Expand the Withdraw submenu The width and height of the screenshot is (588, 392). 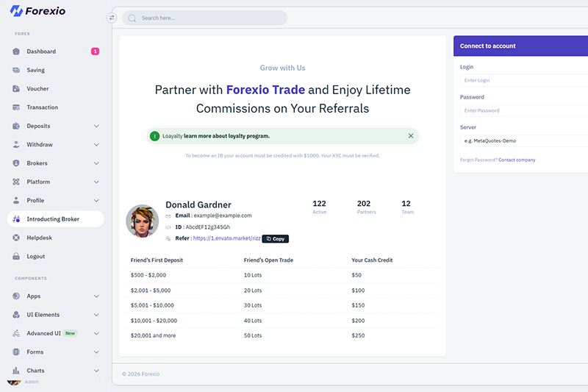pyautogui.click(x=96, y=145)
